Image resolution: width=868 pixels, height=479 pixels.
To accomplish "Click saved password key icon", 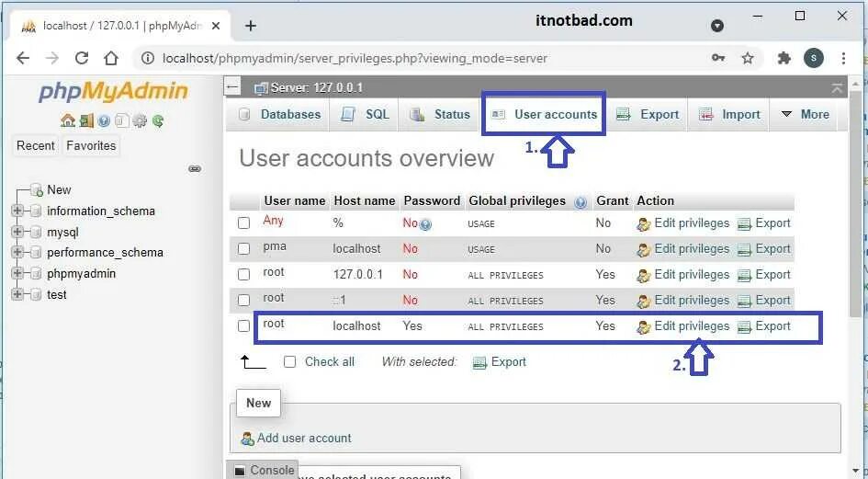I will click(718, 58).
